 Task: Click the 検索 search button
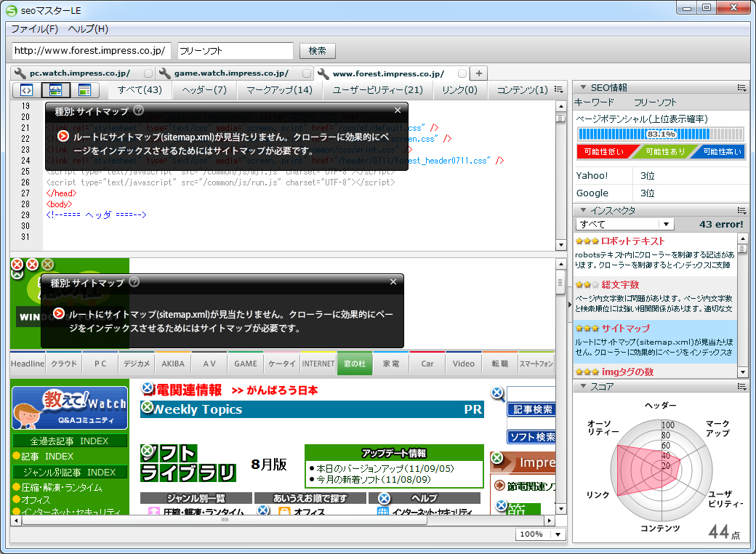pos(318,51)
